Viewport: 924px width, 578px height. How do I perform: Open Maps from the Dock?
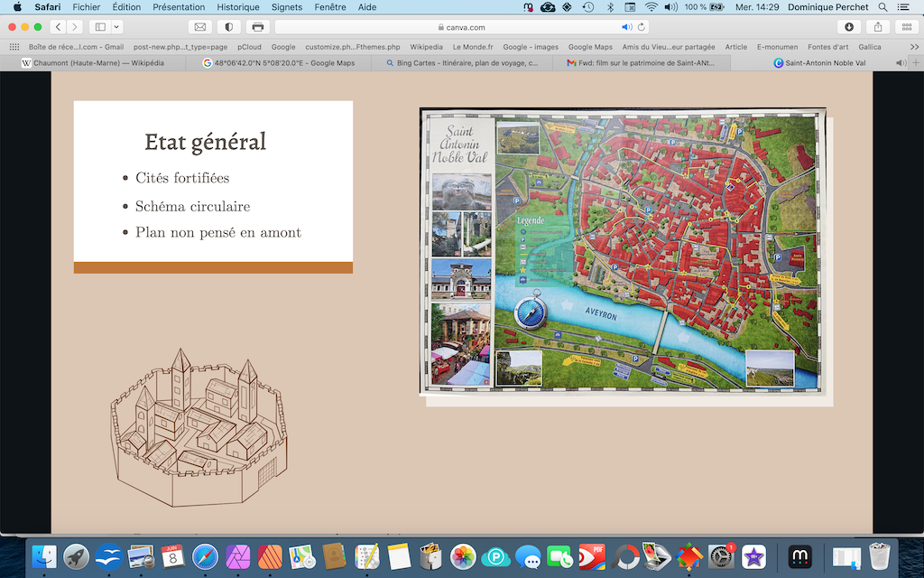(301, 556)
